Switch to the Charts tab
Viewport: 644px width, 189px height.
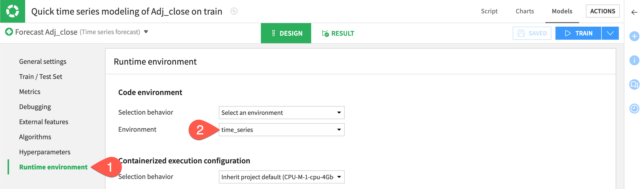click(x=525, y=11)
